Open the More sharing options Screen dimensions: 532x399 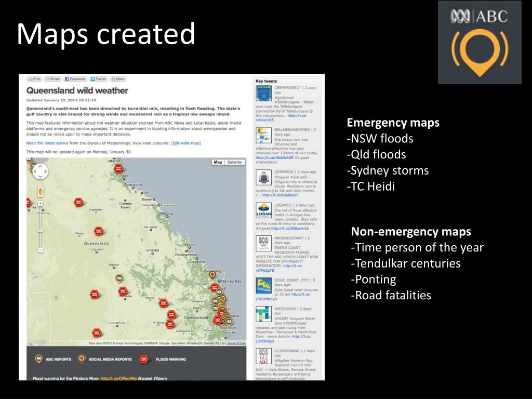coord(118,79)
